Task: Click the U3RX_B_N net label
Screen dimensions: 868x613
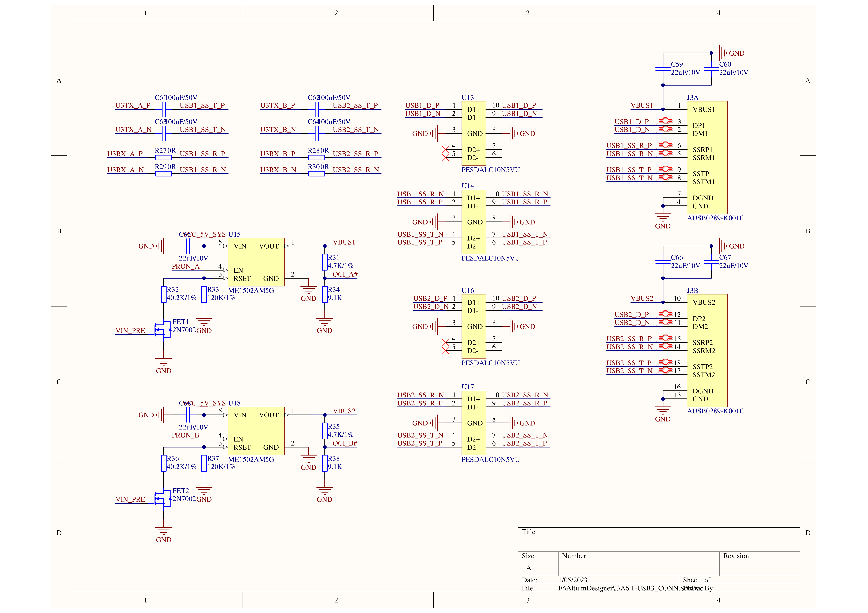Action: pos(278,170)
